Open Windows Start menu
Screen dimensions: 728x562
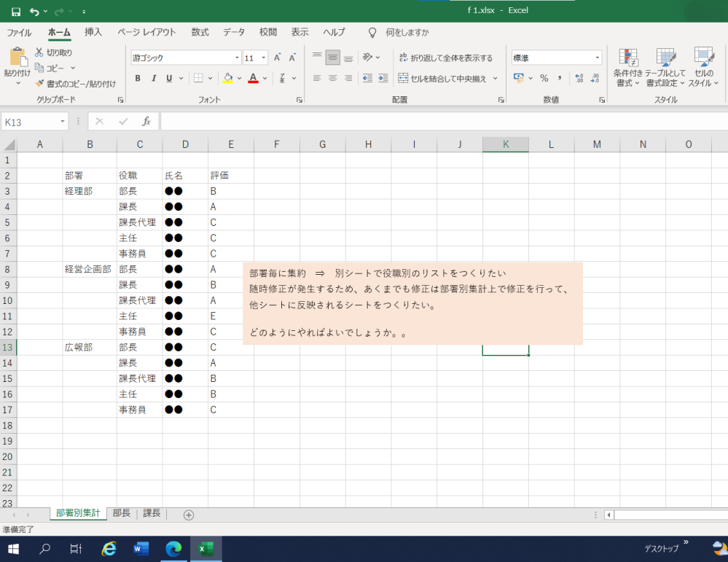[13, 549]
